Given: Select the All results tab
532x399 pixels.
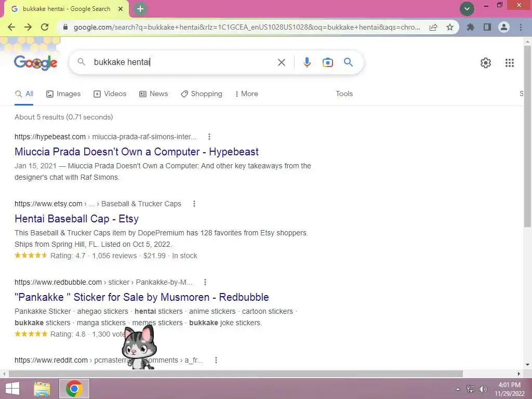Looking at the screenshot, I should click(x=24, y=94).
